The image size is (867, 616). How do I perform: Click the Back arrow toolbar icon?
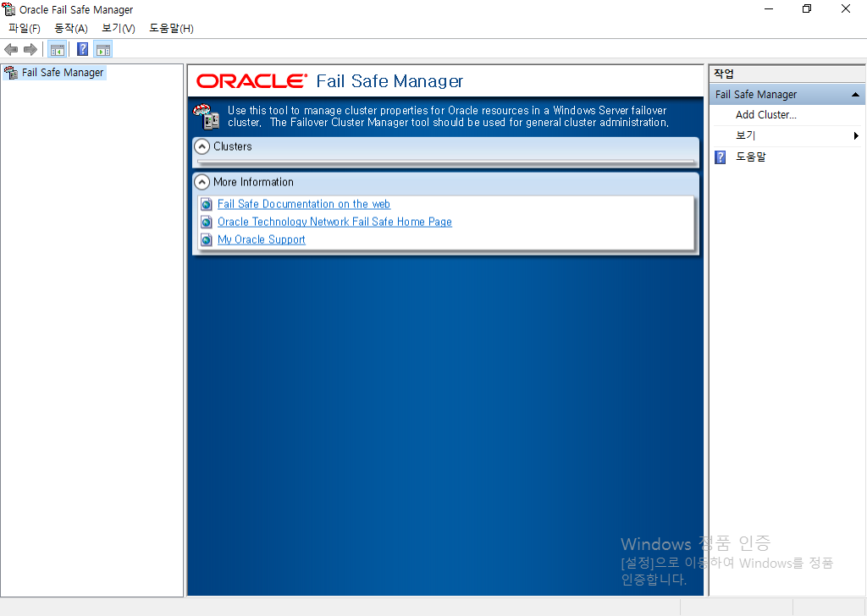pyautogui.click(x=11, y=50)
